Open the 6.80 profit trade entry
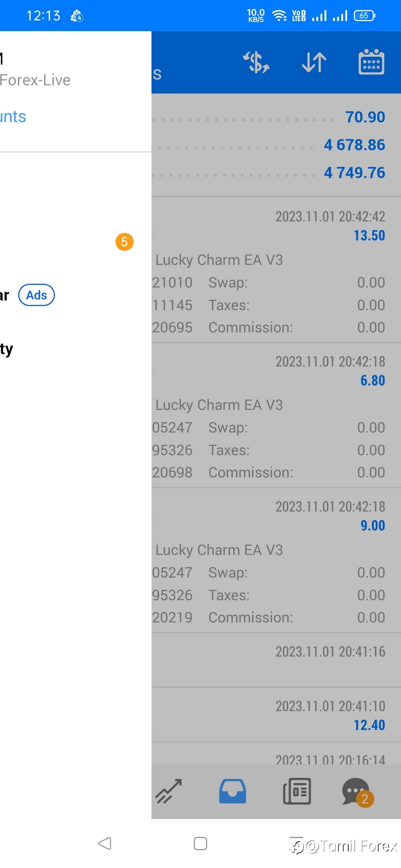This screenshot has width=401, height=868. pos(275,415)
